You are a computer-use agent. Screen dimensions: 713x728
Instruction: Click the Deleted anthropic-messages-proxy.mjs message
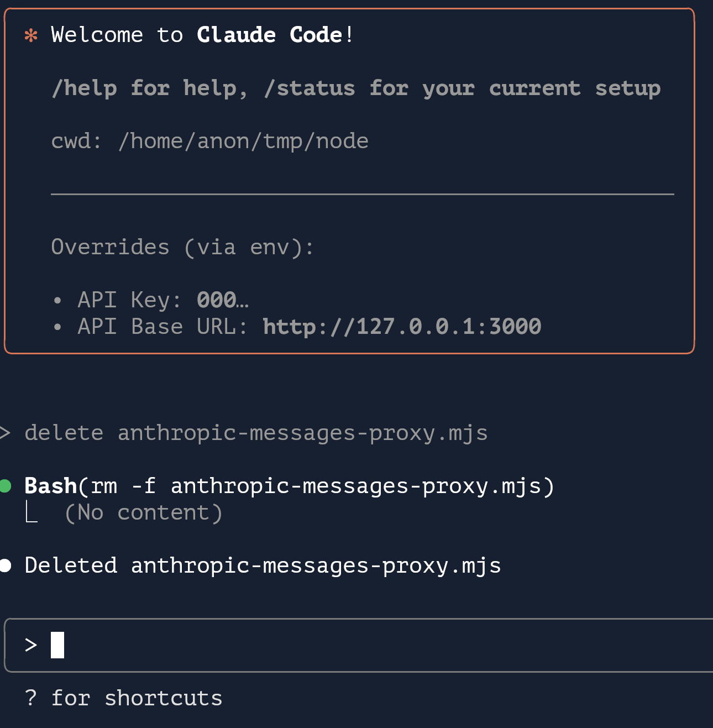(x=263, y=565)
